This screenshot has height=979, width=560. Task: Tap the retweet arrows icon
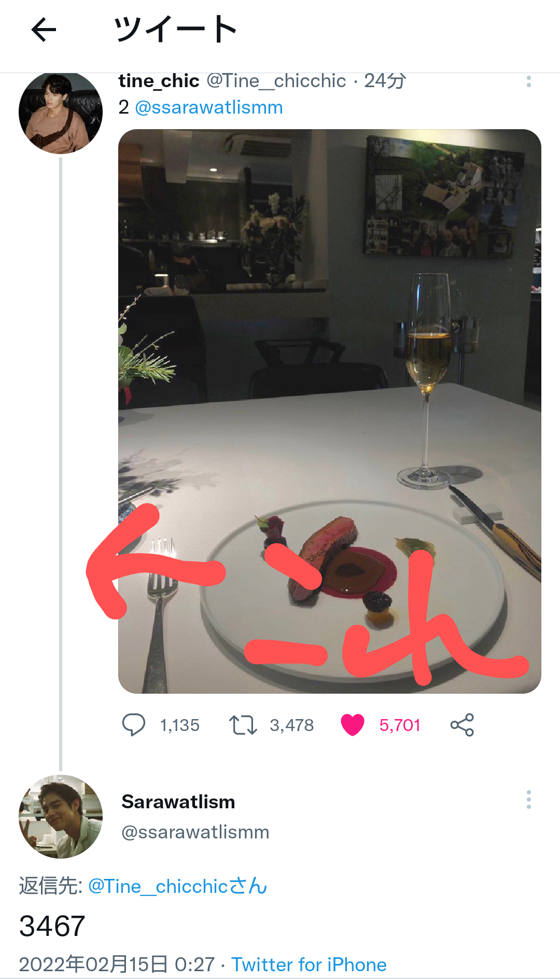[x=243, y=725]
